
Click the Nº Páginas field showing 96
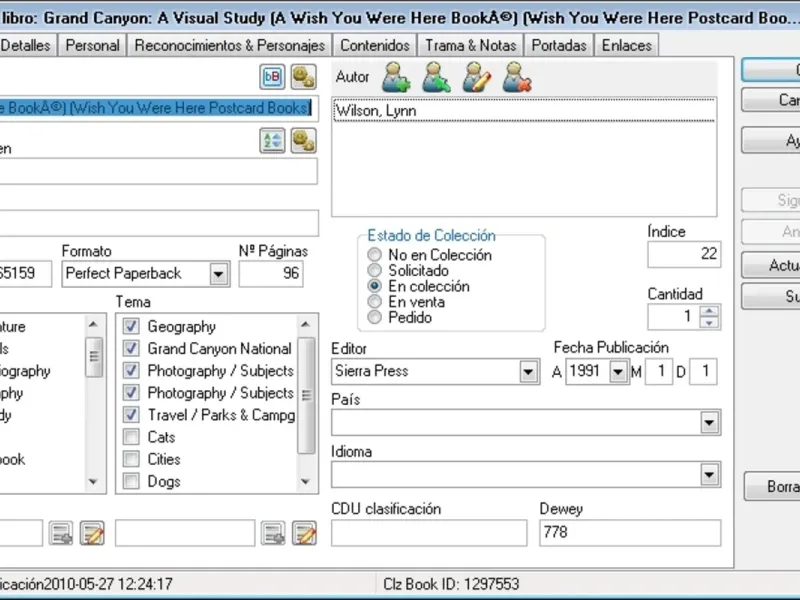271,273
